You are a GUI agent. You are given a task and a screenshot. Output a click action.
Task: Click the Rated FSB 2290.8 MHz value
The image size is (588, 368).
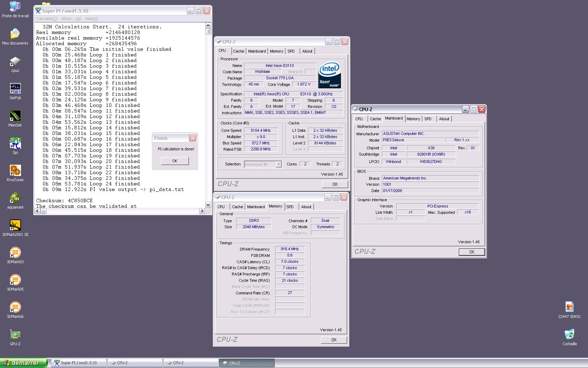(261, 149)
